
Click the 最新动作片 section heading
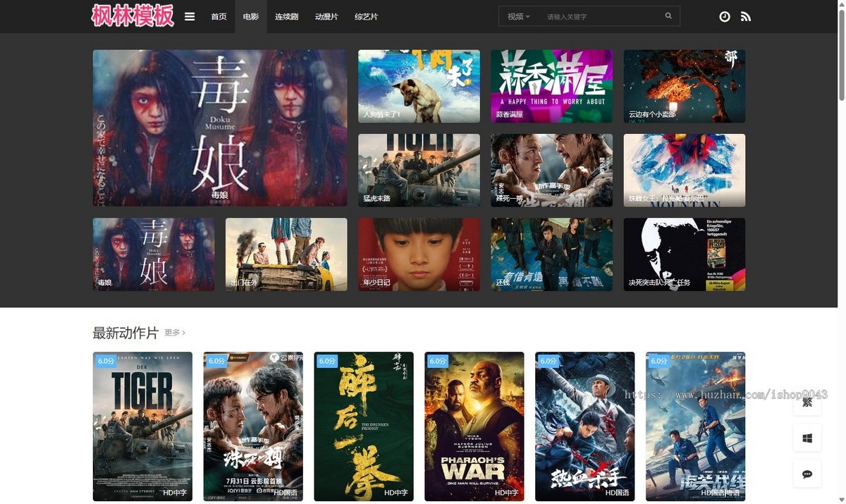click(x=125, y=333)
